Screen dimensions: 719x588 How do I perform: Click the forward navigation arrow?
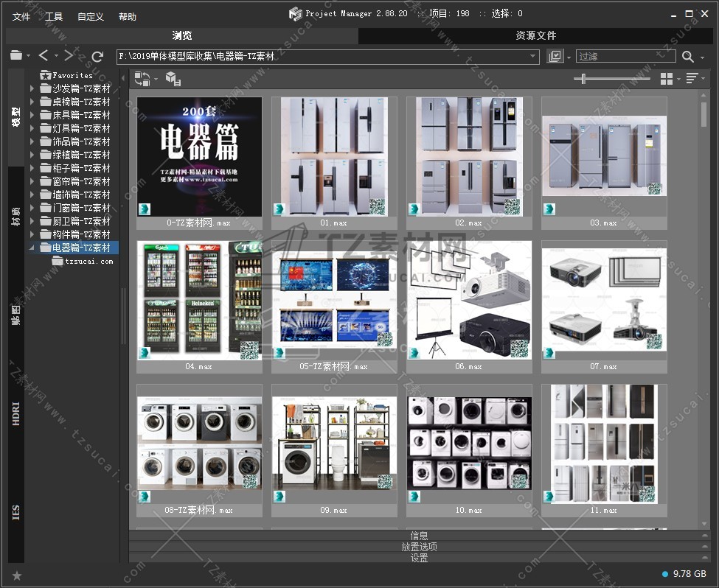(69, 56)
